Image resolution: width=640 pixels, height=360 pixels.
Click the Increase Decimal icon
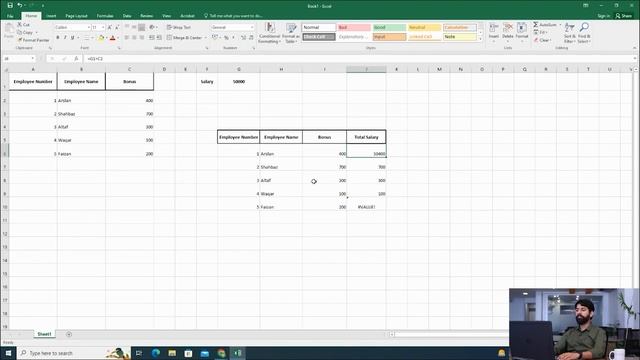tap(243, 38)
